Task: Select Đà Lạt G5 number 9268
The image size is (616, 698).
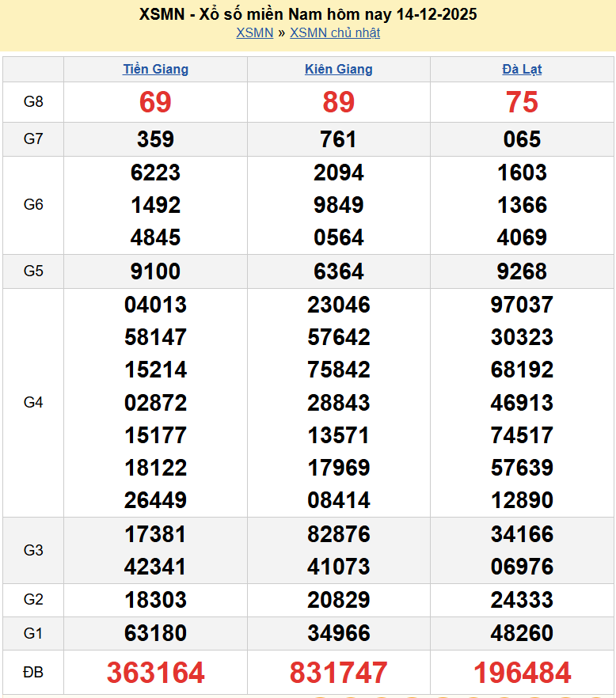Action: tap(522, 271)
